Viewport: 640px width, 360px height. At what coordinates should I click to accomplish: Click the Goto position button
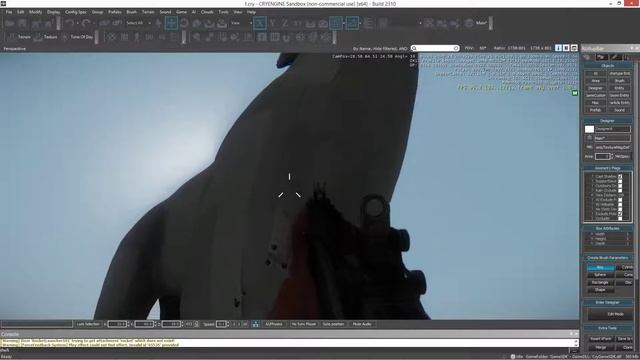pyautogui.click(x=333, y=324)
